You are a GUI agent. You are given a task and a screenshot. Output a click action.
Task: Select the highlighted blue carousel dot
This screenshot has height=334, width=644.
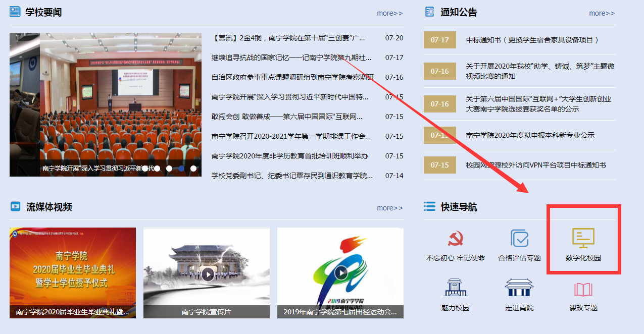181,169
